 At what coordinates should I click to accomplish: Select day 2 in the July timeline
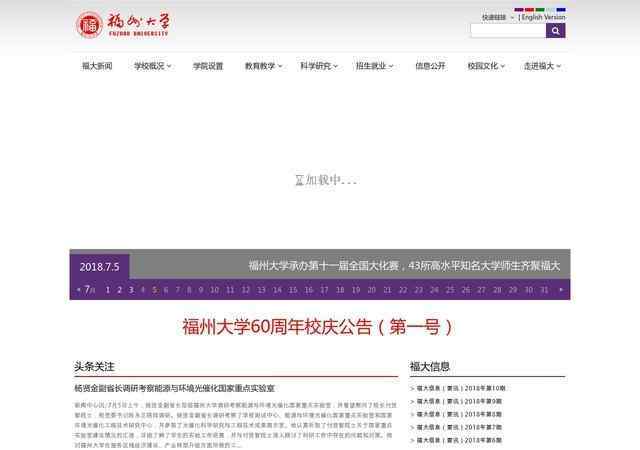coord(120,290)
